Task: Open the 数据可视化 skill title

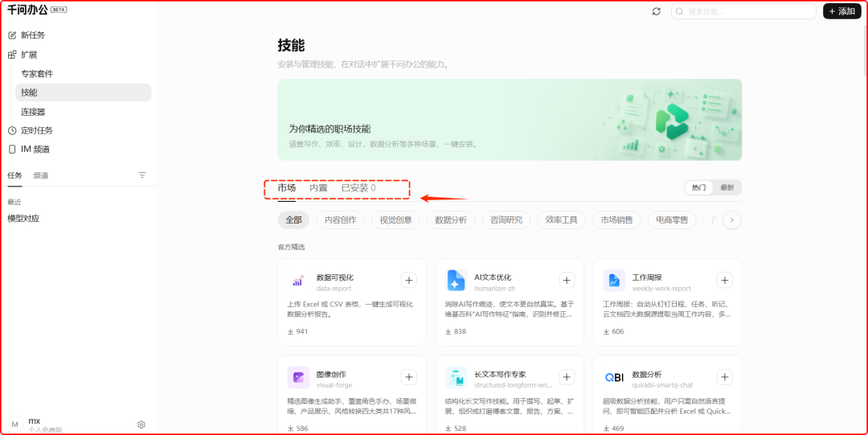Action: [x=335, y=277]
